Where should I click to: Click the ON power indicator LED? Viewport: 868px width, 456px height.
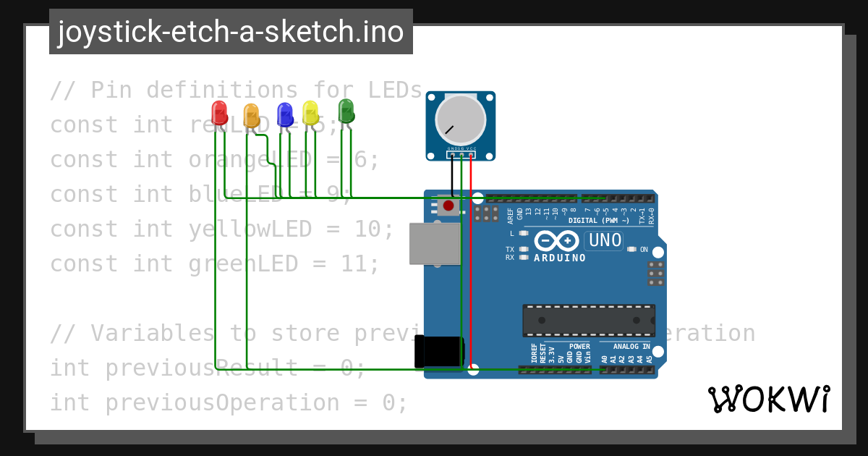[632, 249]
